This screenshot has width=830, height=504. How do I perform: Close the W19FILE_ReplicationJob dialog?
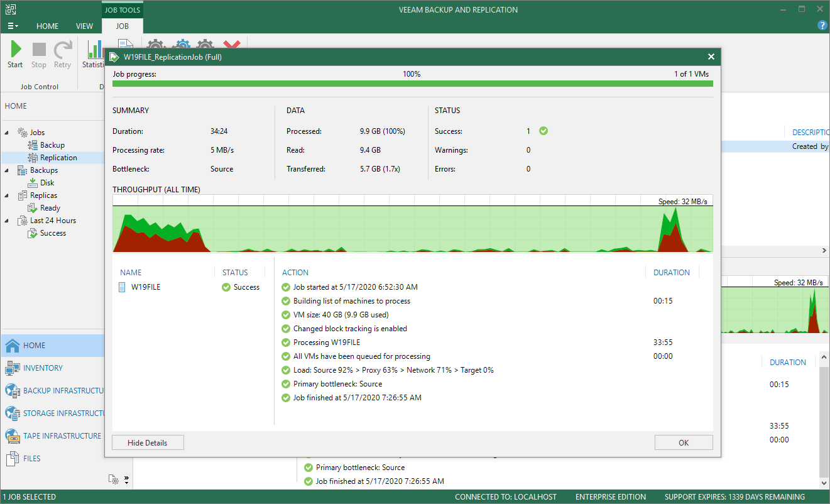pyautogui.click(x=711, y=57)
